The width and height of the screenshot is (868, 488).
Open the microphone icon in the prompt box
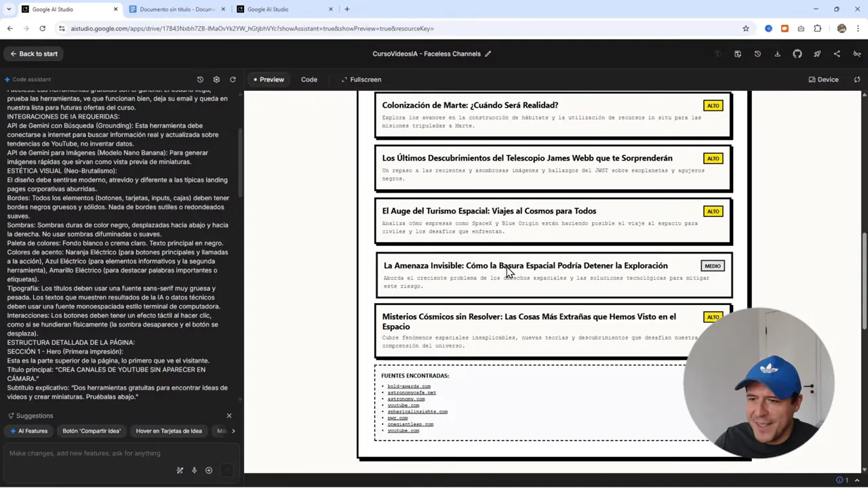pyautogui.click(x=194, y=470)
